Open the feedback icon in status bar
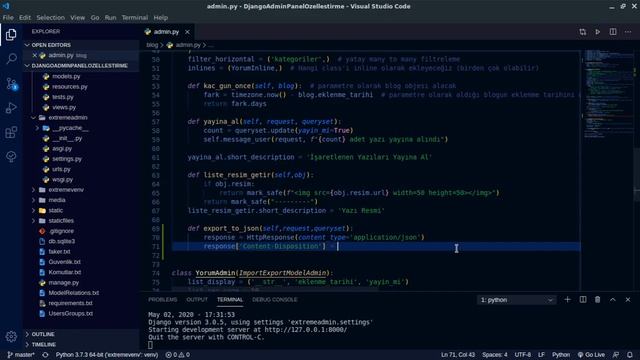The image size is (640, 360). tap(616, 355)
